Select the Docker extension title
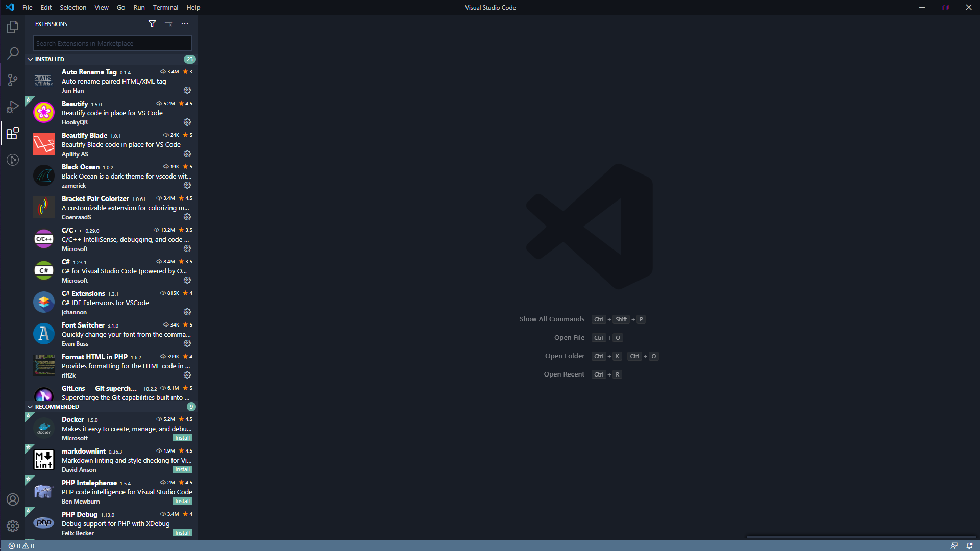 tap(72, 419)
